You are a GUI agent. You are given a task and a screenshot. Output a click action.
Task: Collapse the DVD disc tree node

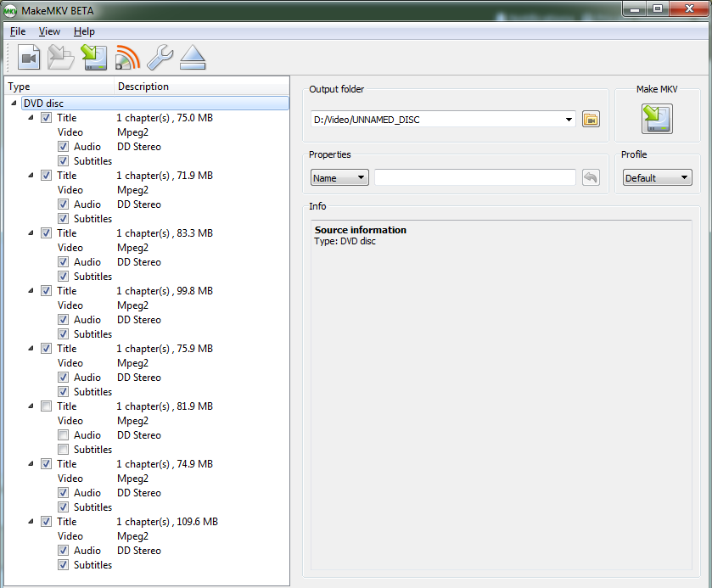pos(16,104)
